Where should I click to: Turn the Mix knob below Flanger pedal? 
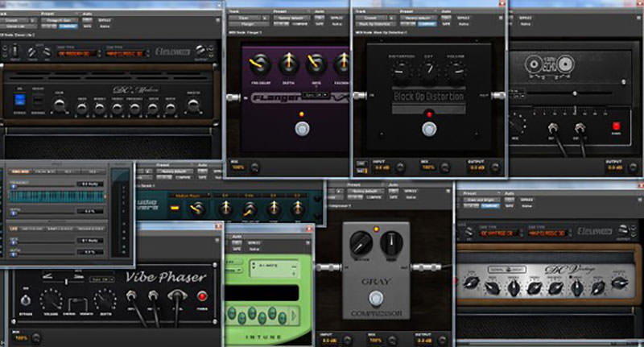click(255, 167)
